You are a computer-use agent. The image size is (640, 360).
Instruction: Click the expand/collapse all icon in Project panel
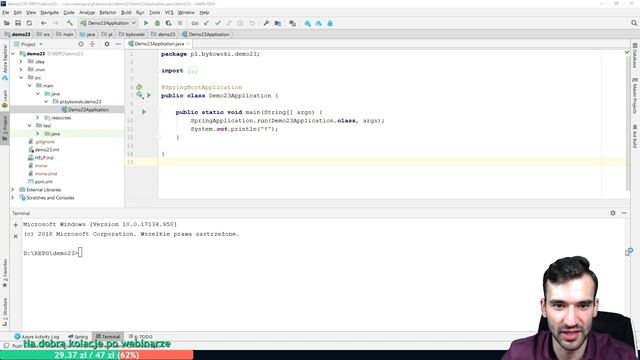(92, 44)
